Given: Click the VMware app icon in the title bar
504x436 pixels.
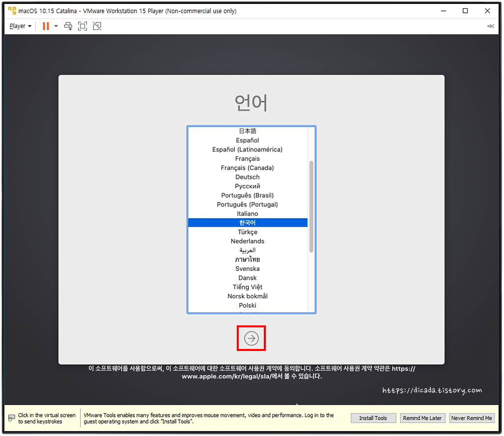Looking at the screenshot, I should click(x=12, y=11).
